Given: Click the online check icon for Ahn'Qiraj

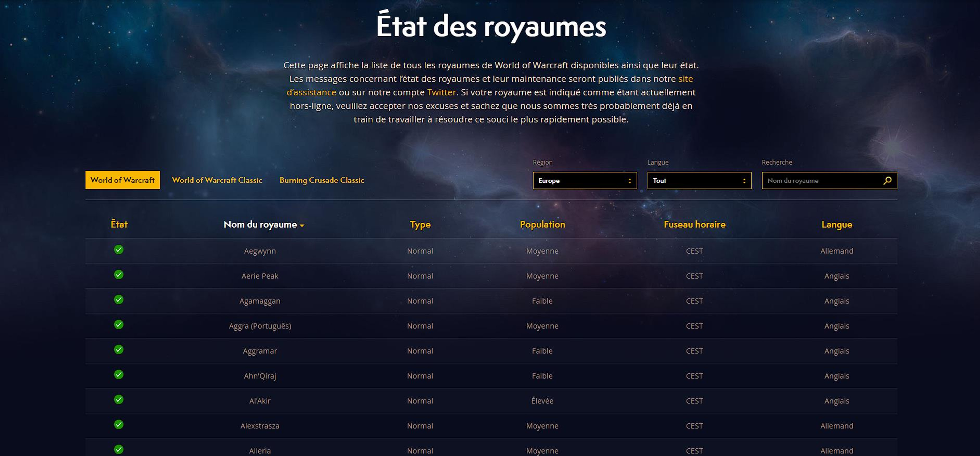Looking at the screenshot, I should (119, 375).
